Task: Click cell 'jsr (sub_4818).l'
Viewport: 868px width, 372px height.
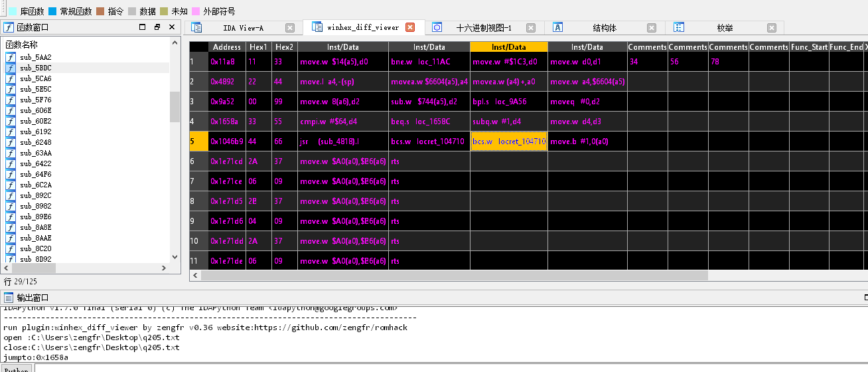Action: point(343,141)
